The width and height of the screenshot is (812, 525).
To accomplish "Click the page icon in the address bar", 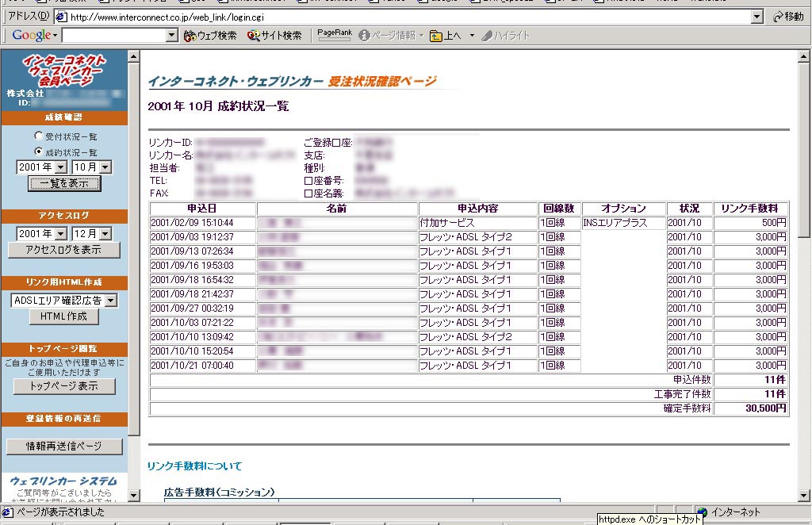I will [60, 17].
